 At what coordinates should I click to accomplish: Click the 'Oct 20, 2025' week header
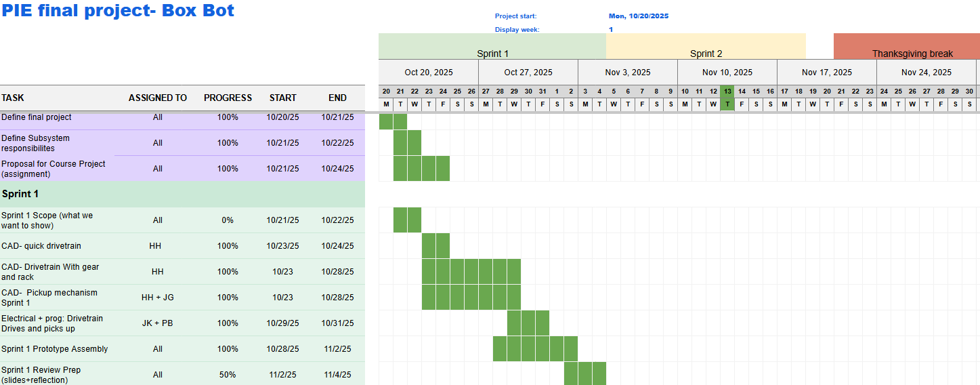[x=429, y=73]
